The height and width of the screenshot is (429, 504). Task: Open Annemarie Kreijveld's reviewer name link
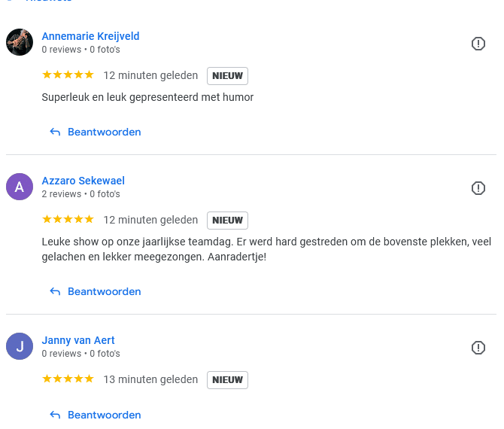tap(90, 36)
